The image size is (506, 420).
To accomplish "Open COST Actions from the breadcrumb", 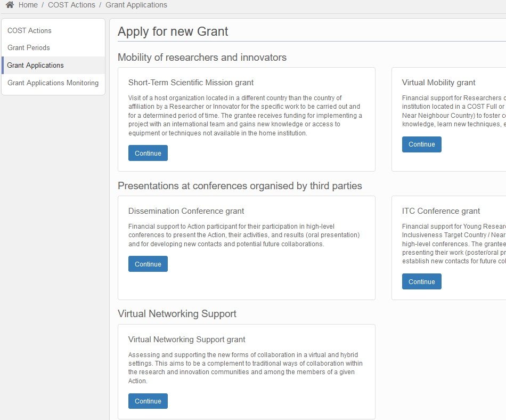I will pos(71,5).
